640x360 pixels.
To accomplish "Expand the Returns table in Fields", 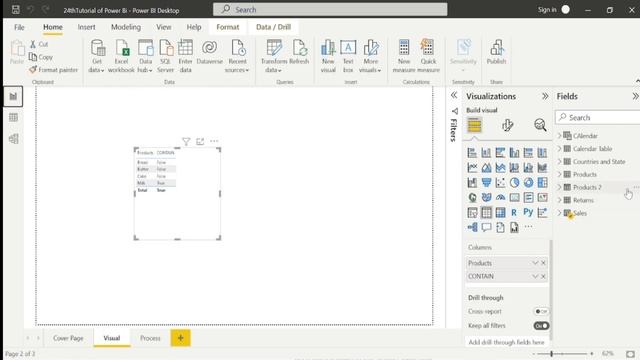I will 560,200.
